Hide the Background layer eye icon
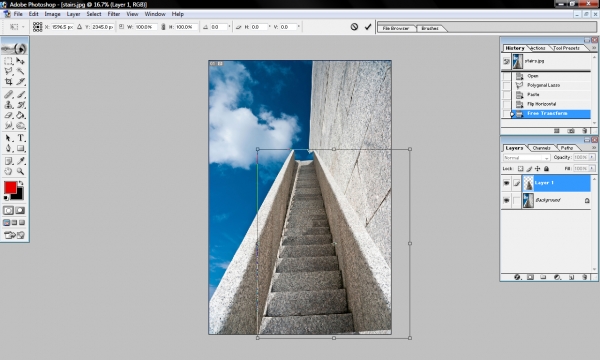 (506, 200)
